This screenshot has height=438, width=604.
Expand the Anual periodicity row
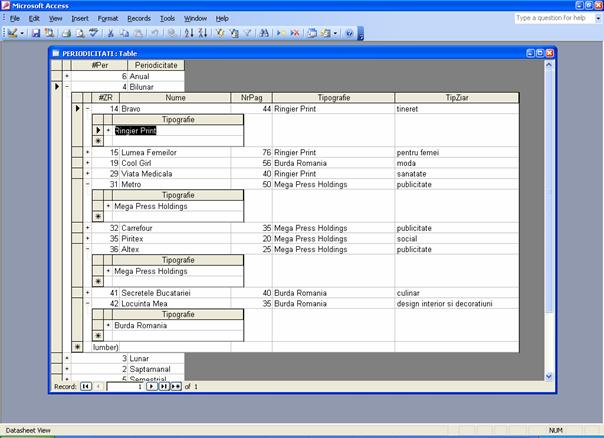tap(67, 76)
